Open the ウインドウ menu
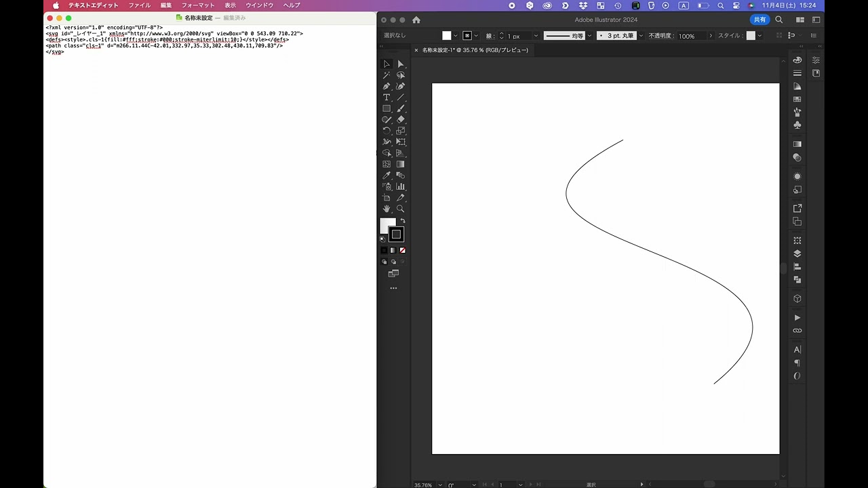Screen dimensions: 868x488 pos(259,5)
